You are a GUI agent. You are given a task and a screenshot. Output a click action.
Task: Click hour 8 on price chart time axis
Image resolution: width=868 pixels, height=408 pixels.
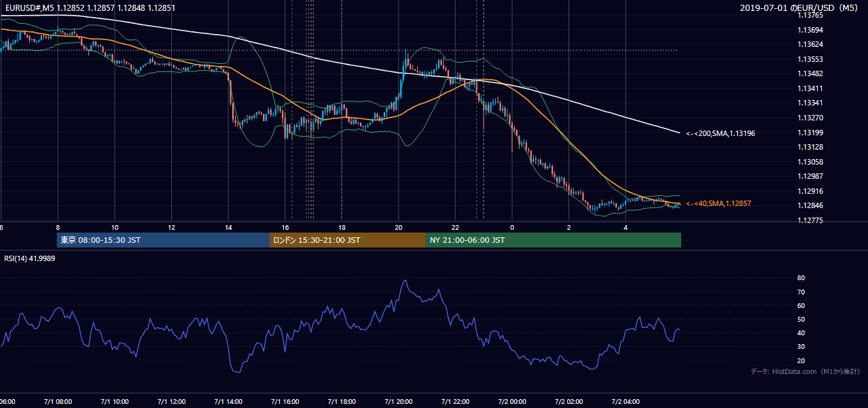[58, 227]
